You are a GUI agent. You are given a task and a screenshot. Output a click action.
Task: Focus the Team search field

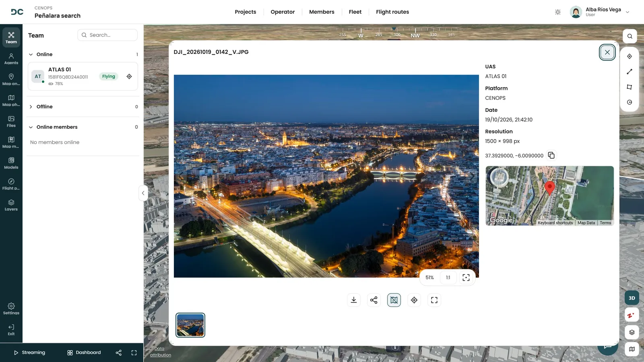pyautogui.click(x=107, y=35)
